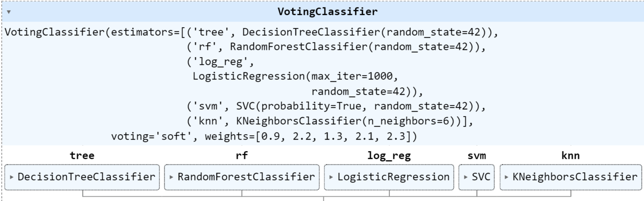Screen dimensions: 644x201
Task: Expand the LogisticRegression arrow
Action: pos(331,177)
